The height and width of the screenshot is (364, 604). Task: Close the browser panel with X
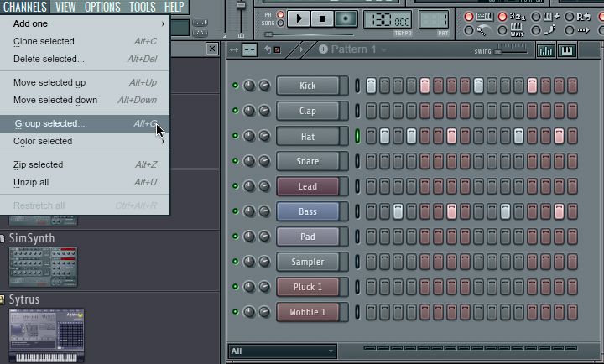coord(212,49)
